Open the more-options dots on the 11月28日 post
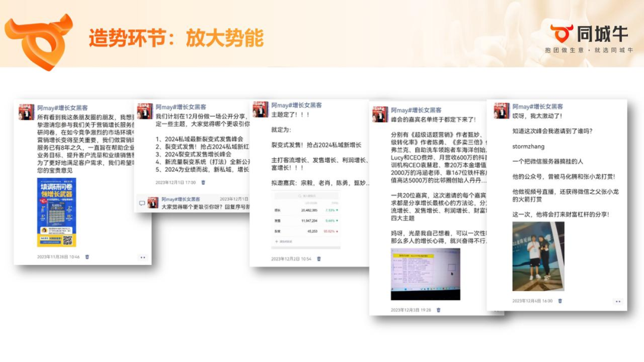644x362 pixels. (x=143, y=258)
